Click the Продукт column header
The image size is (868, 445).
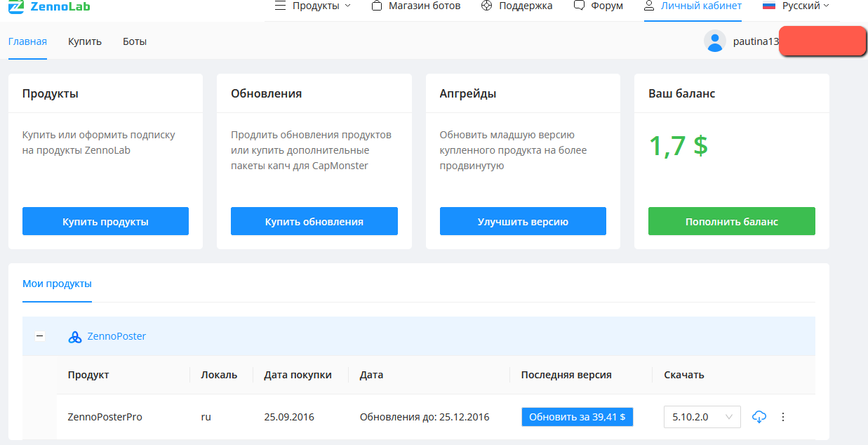pyautogui.click(x=88, y=375)
